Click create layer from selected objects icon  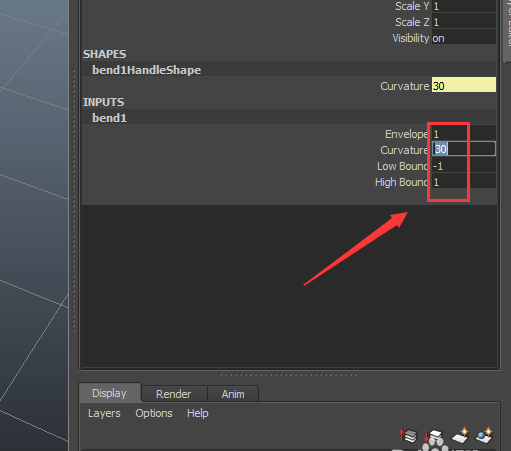tap(484, 435)
